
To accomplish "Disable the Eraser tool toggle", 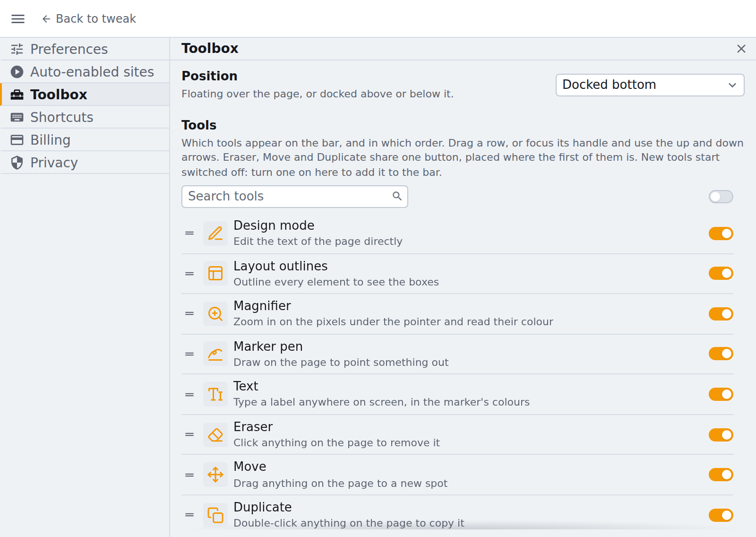I will [x=721, y=435].
